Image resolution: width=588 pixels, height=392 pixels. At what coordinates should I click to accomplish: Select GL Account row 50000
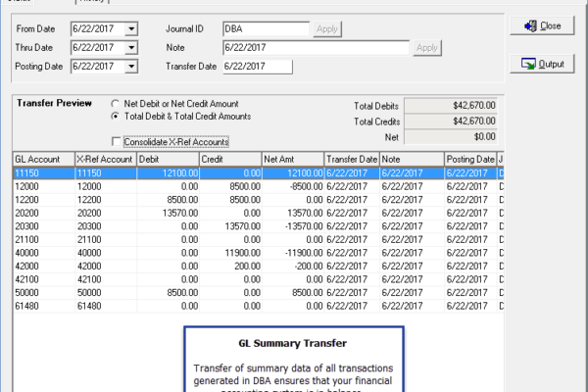[258, 293]
